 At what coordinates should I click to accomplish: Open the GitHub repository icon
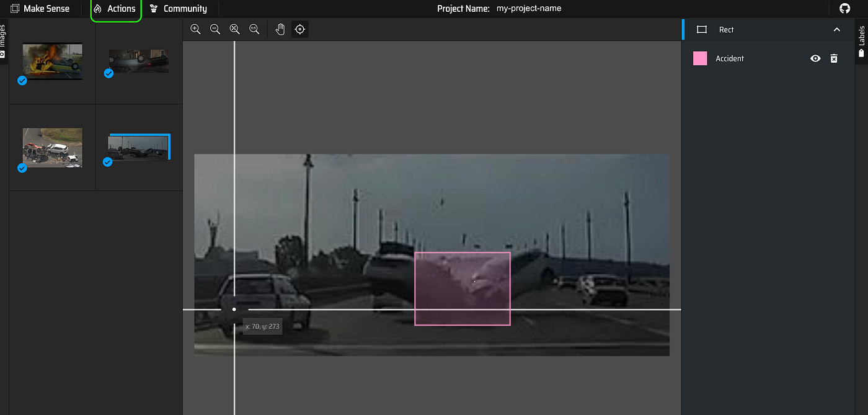[844, 9]
